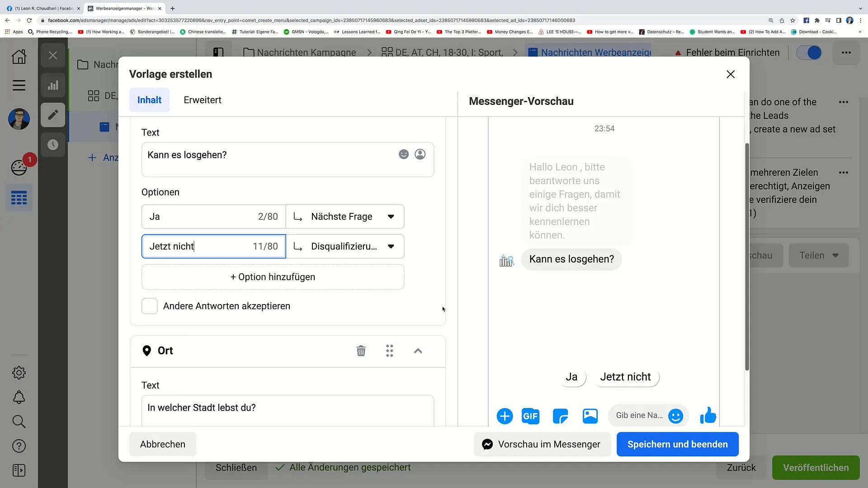This screenshot has height=488, width=868.
Task: Click the Chrome reload page icon
Action: tap(29, 20)
